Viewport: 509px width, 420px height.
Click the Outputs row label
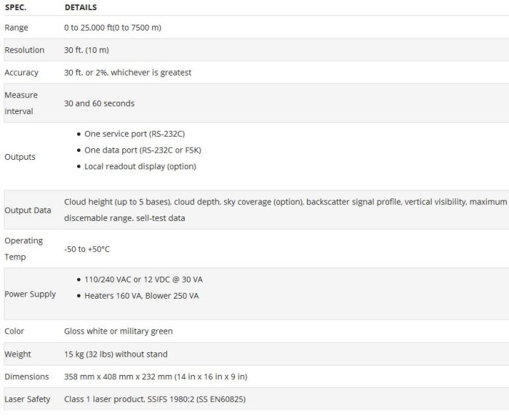20,157
